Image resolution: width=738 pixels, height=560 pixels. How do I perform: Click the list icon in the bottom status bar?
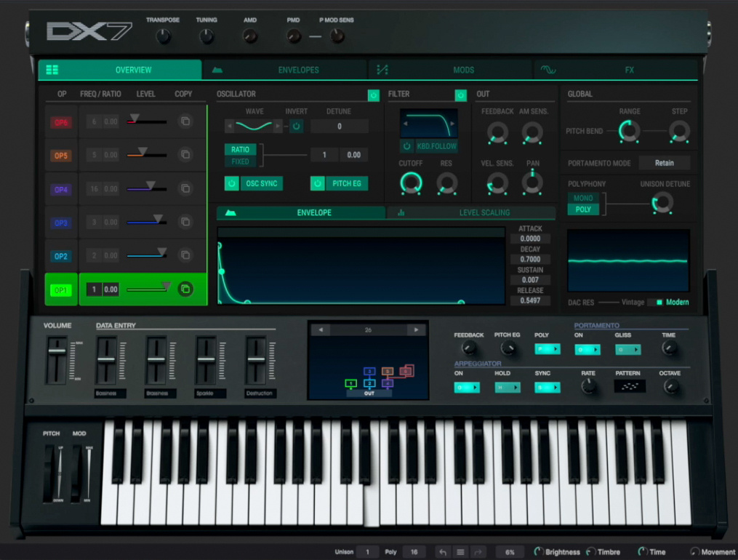(460, 551)
